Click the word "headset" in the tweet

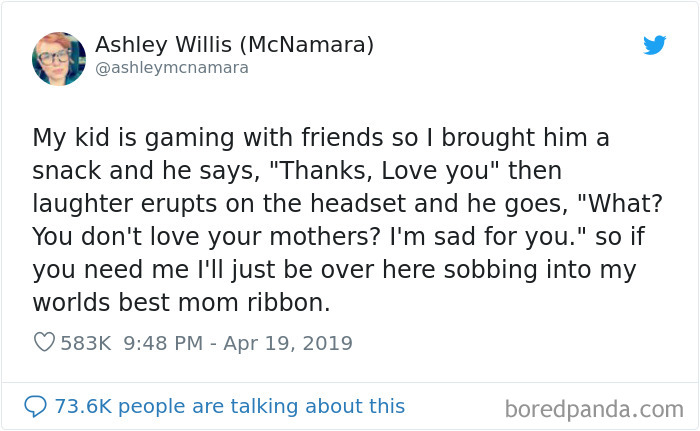358,204
